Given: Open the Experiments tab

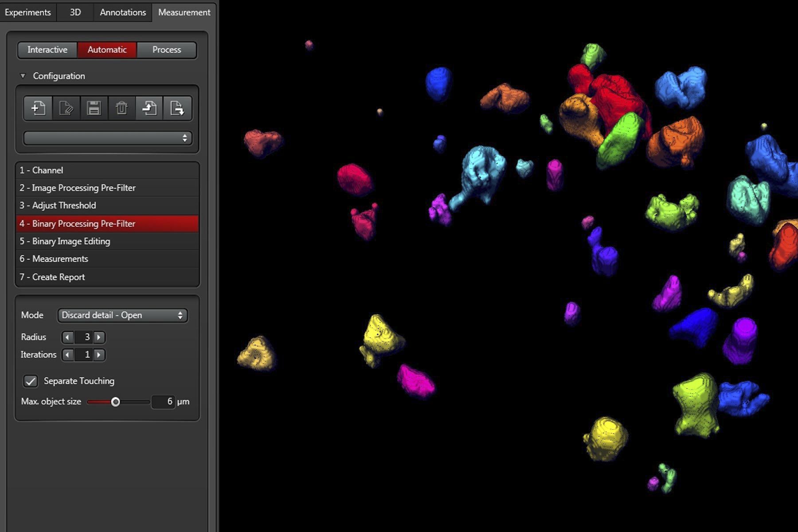Looking at the screenshot, I should point(27,12).
